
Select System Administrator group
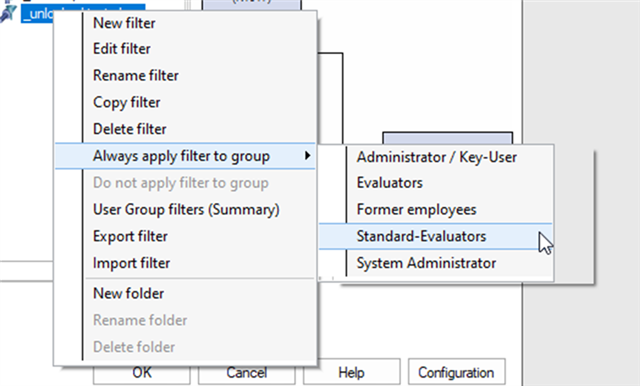tap(426, 263)
